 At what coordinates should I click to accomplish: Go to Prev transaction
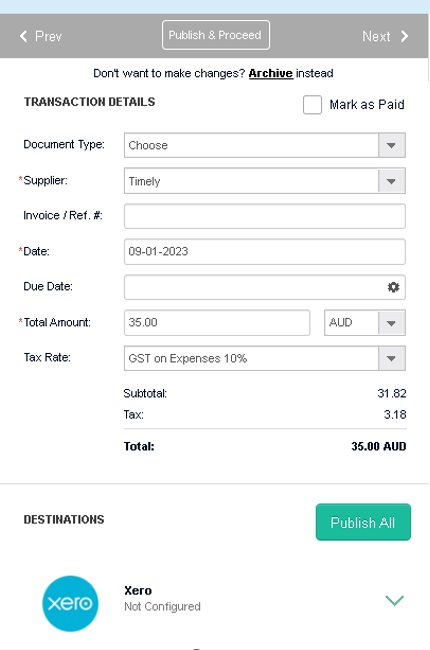tap(41, 36)
